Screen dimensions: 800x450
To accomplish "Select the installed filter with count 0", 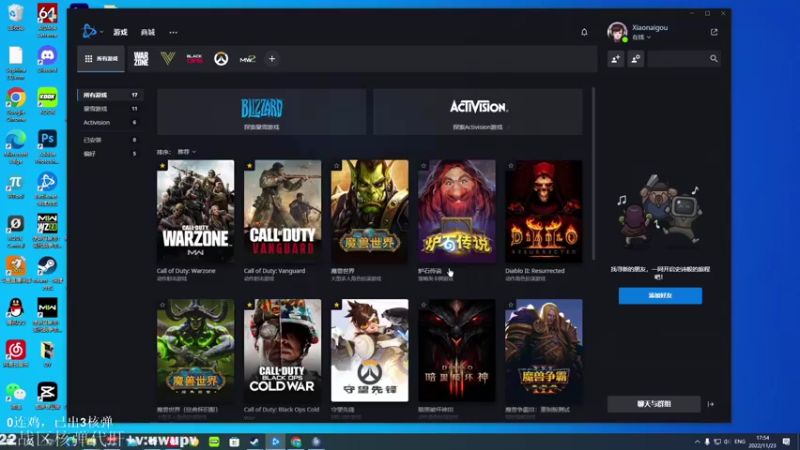I will [x=110, y=140].
